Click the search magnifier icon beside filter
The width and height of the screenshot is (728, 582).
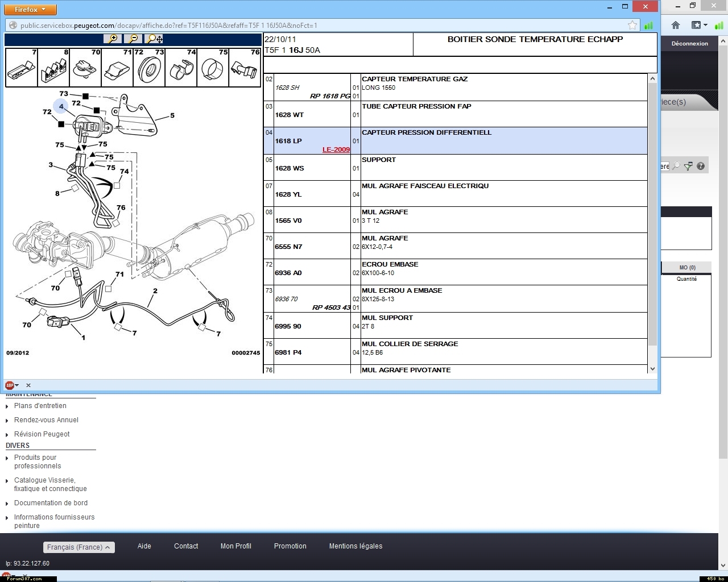[x=676, y=166]
